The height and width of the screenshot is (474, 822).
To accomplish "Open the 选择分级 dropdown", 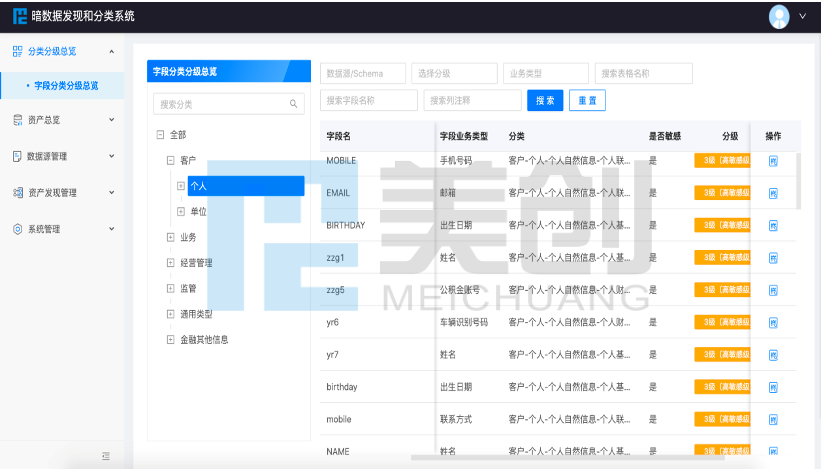I will coord(455,73).
